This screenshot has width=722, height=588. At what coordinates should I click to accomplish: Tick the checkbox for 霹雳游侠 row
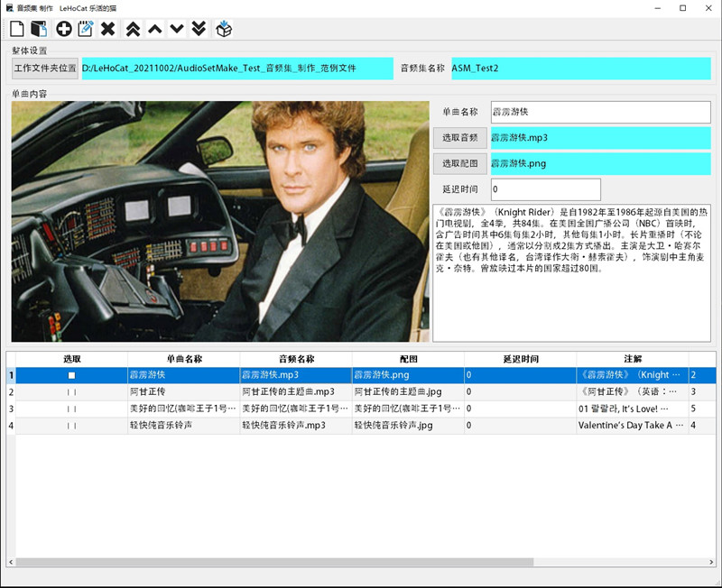coord(71,375)
